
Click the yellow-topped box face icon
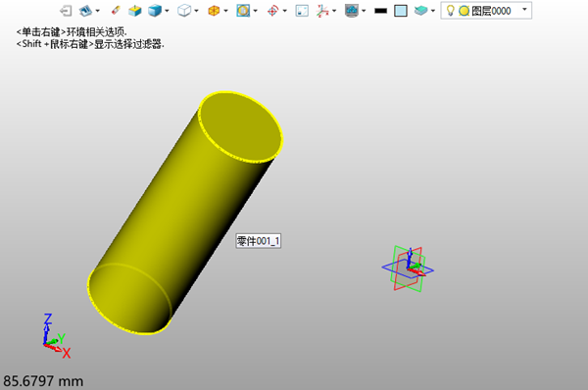point(134,11)
